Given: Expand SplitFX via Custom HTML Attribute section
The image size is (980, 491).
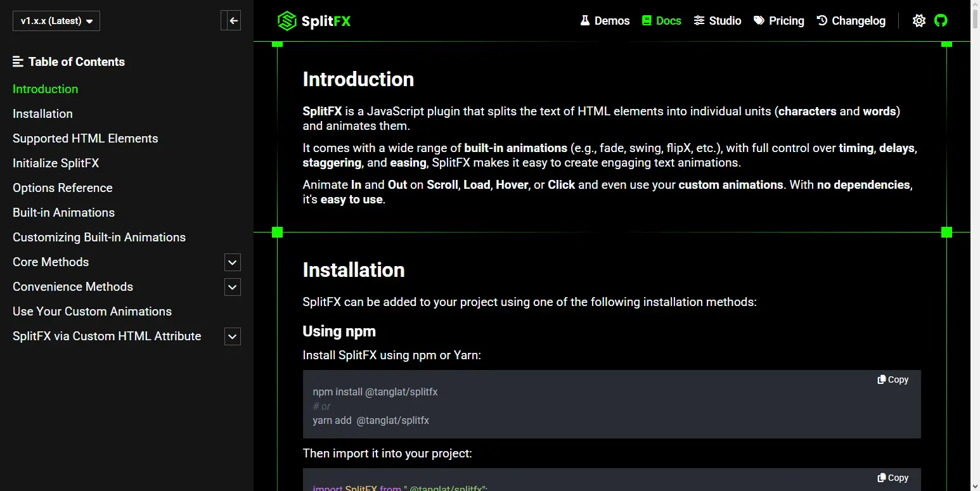Looking at the screenshot, I should [233, 336].
